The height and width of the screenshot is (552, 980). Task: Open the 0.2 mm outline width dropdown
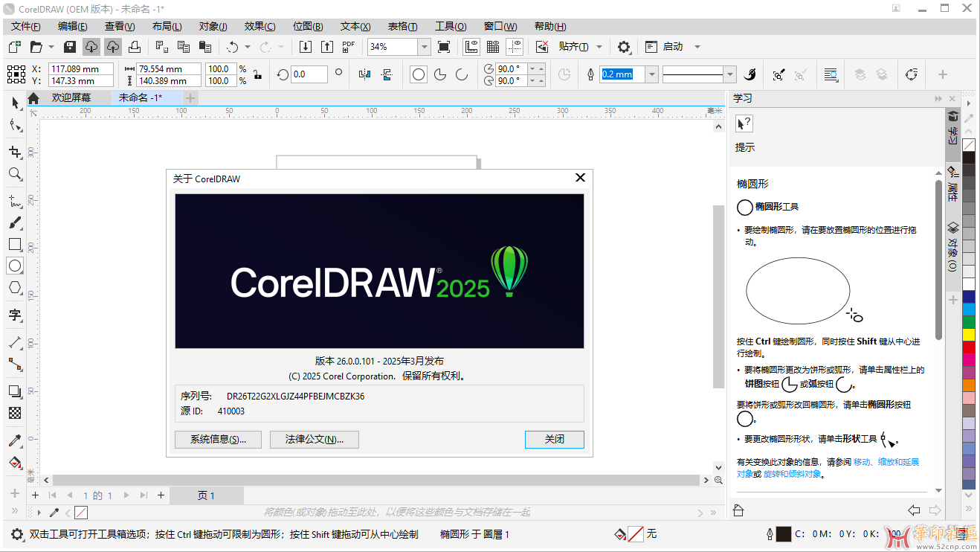pos(652,74)
